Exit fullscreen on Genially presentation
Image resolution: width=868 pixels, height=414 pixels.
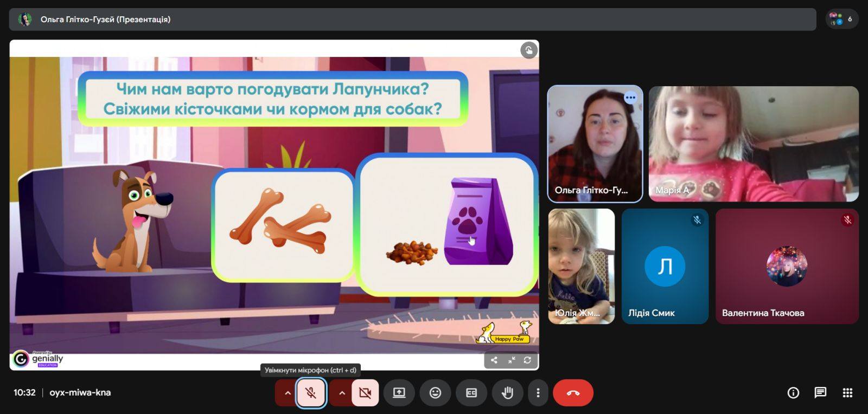pyautogui.click(x=511, y=360)
